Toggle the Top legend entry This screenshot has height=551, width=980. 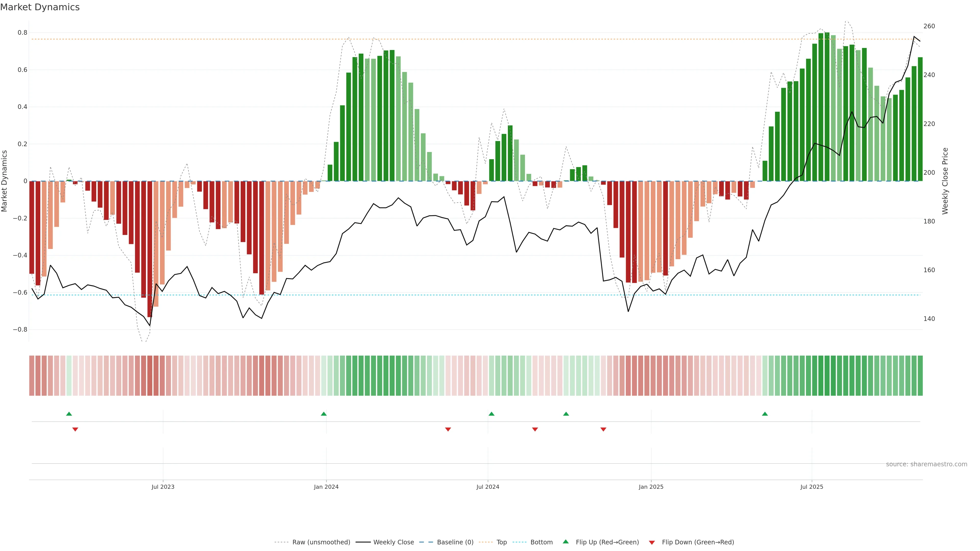pyautogui.click(x=501, y=542)
